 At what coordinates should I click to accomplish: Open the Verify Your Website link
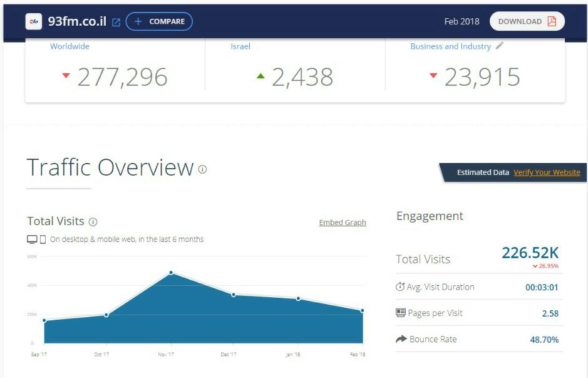point(547,172)
